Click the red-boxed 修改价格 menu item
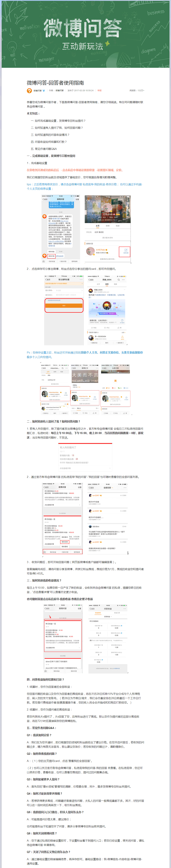Viewport: 171px width, 868px height. point(51,256)
